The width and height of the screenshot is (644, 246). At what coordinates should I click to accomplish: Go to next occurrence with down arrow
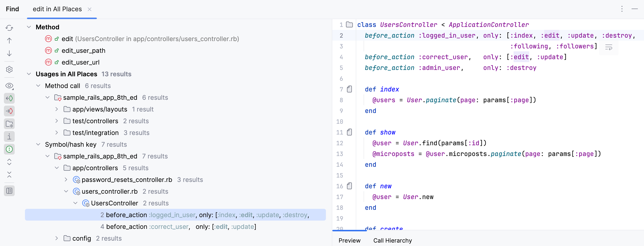[9, 54]
